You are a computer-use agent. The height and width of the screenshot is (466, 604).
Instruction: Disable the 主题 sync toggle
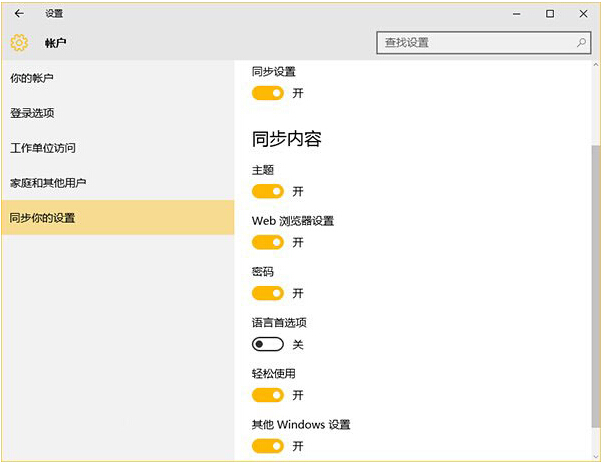tap(268, 191)
